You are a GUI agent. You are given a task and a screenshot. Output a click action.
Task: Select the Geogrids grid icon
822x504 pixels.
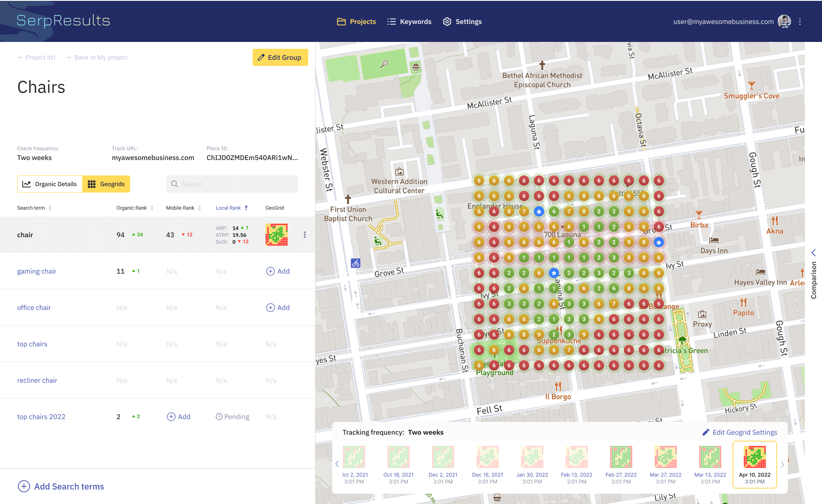point(91,184)
